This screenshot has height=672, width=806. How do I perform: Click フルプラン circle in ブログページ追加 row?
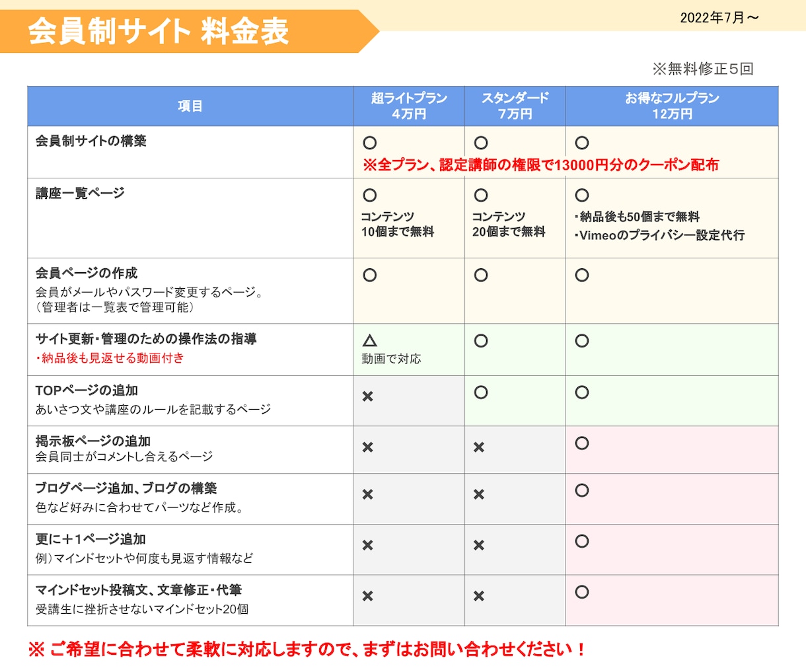coord(582,490)
